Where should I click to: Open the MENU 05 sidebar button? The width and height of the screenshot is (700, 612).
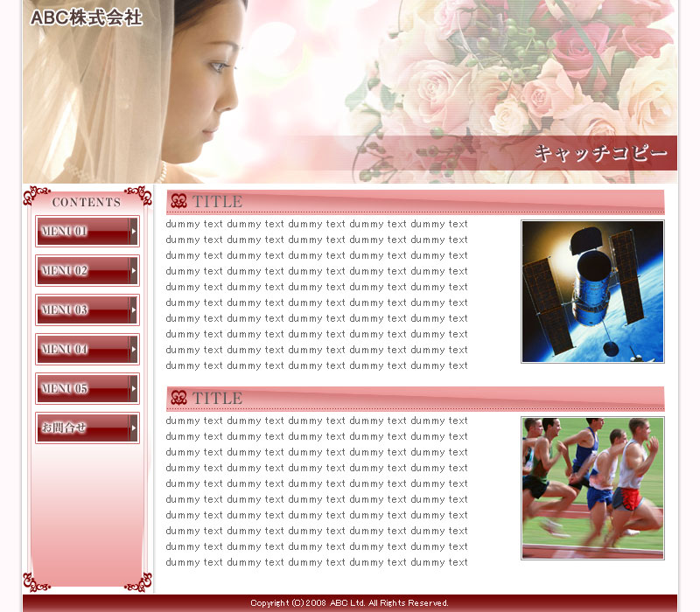click(87, 388)
